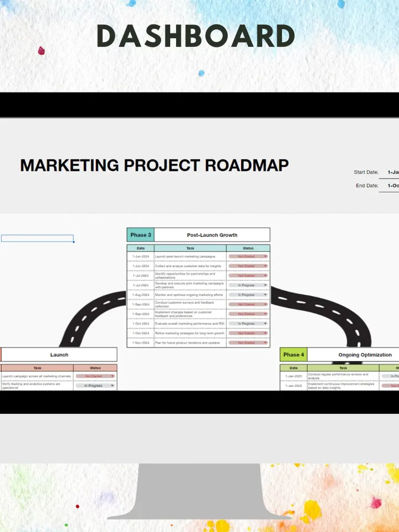Select date cell beside Evaluate overall marketing performance
The width and height of the screenshot is (399, 532).
pos(140,324)
